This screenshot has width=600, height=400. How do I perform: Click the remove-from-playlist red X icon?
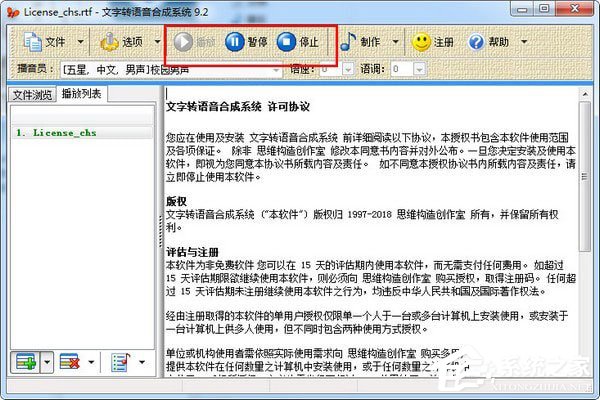[70, 362]
